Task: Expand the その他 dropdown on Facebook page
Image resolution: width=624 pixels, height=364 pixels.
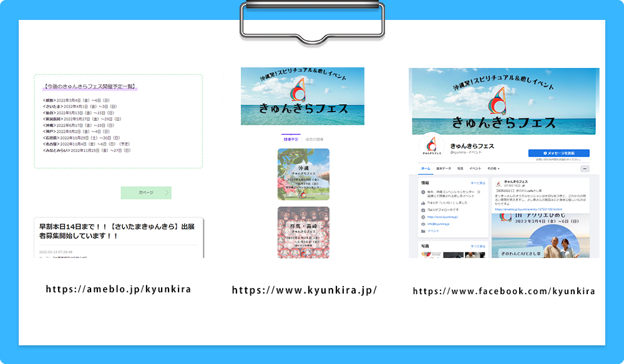Action: tap(493, 168)
